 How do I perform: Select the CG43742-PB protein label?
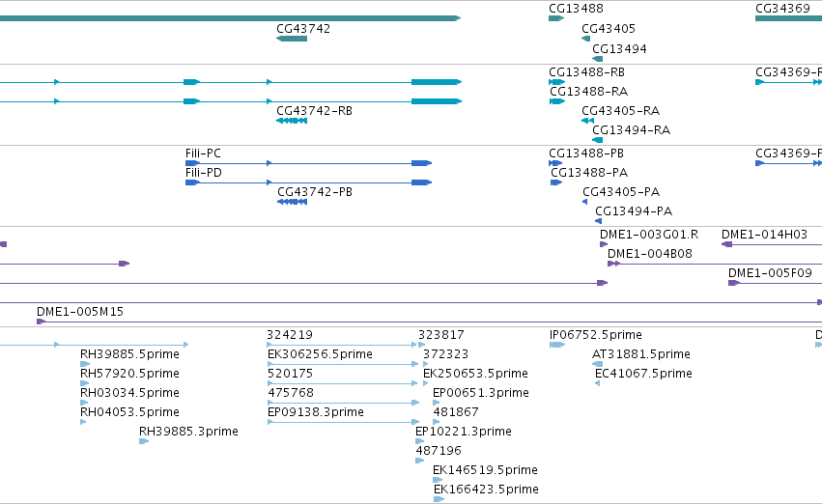315,192
